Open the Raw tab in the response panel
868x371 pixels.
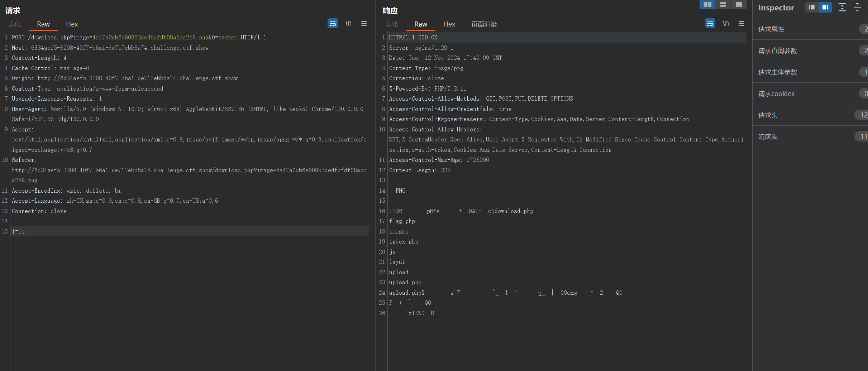421,24
